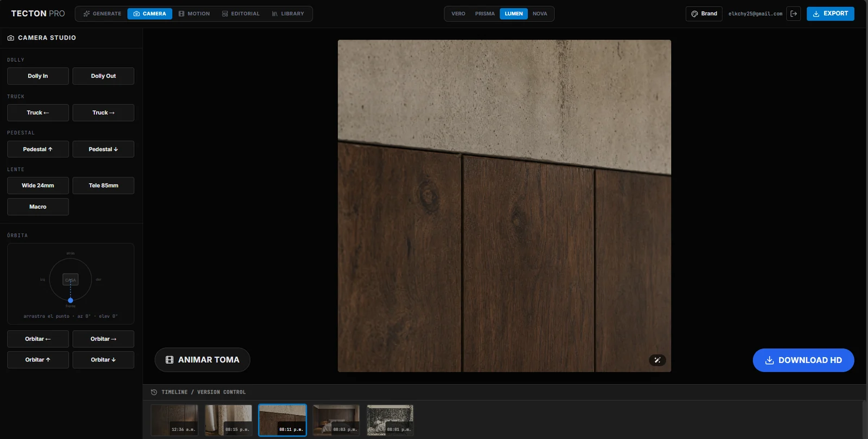The height and width of the screenshot is (439, 868).
Task: Orbit the camera left
Action: click(38, 339)
